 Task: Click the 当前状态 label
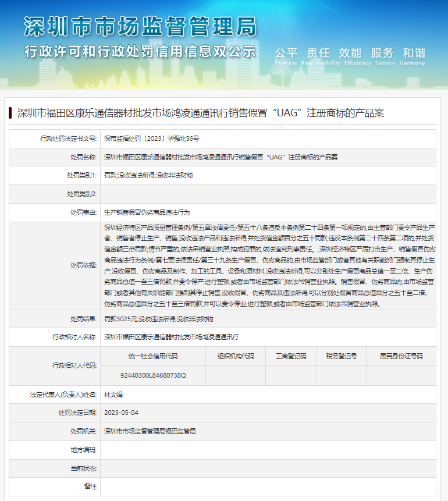point(83,468)
